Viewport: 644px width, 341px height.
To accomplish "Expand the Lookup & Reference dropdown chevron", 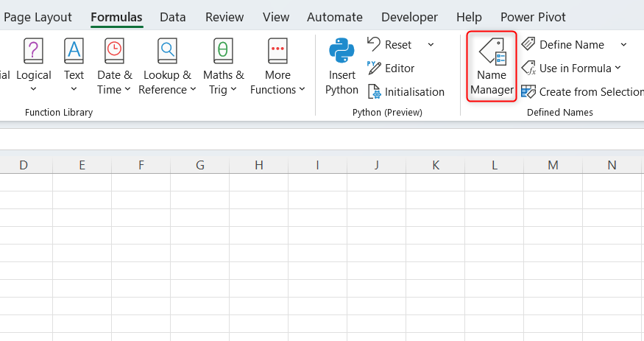I will click(193, 89).
